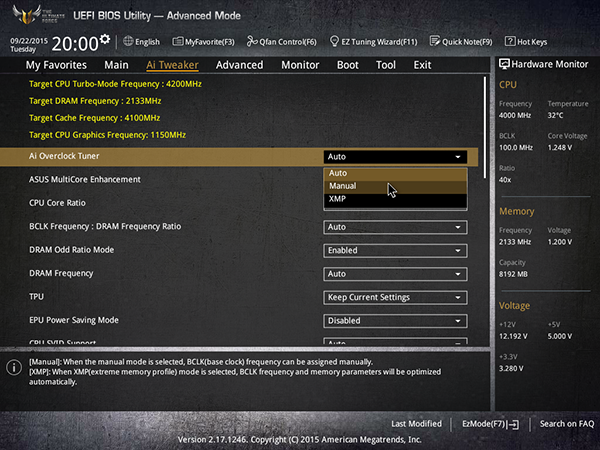Click the Last Modified button
This screenshot has width=600, height=450.
click(x=416, y=424)
